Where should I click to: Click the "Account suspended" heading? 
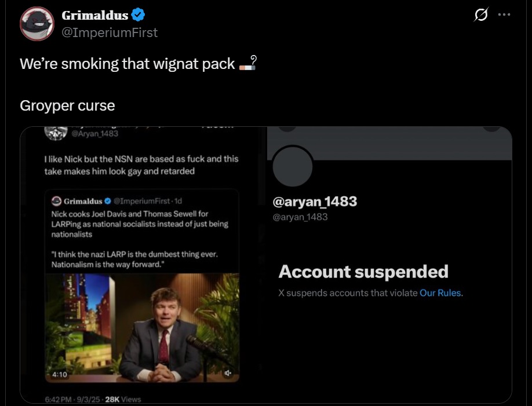tap(363, 272)
